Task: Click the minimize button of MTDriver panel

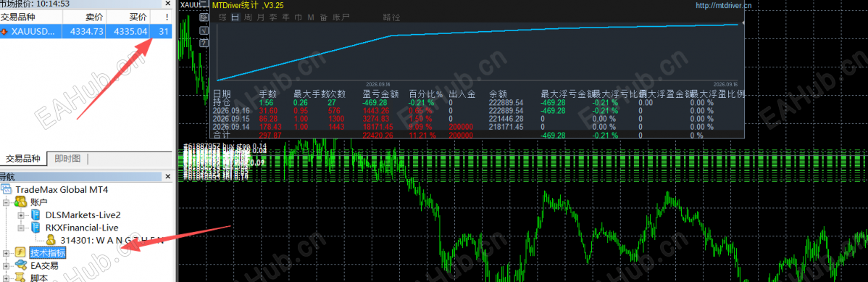Action: coord(204,4)
